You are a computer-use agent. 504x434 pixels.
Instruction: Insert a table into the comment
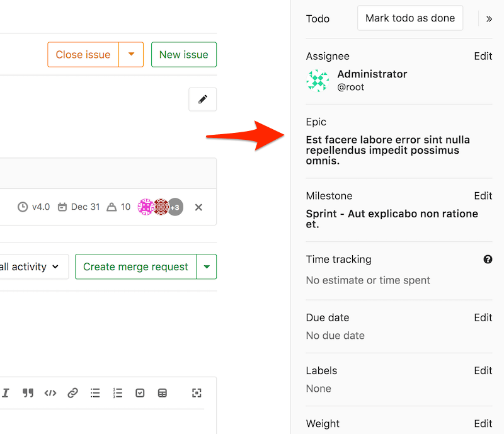(x=162, y=392)
